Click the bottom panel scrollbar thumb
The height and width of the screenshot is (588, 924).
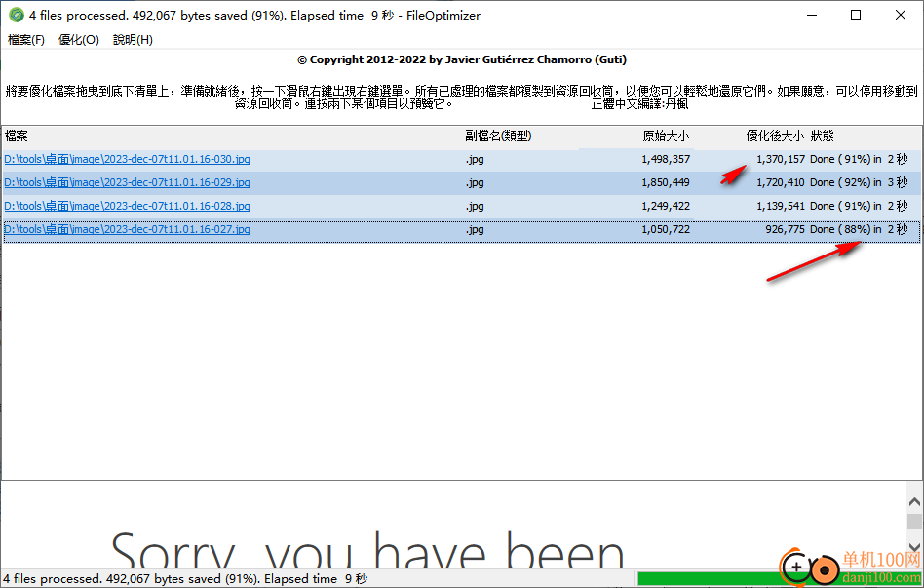(914, 522)
